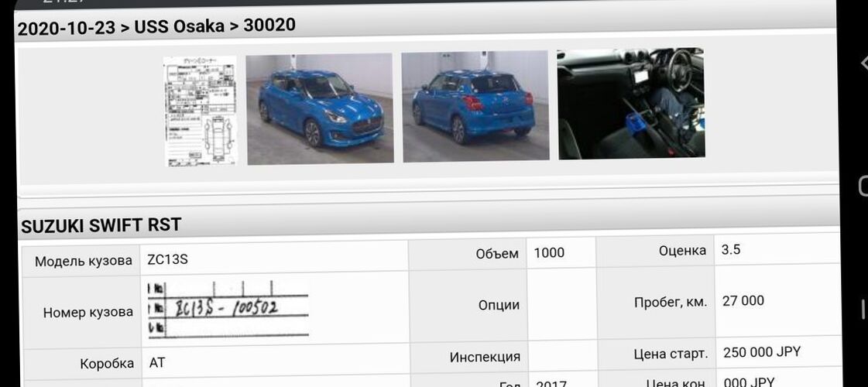Click the 'Объем' label
Viewport: 868px width, 387px height.
tap(497, 254)
